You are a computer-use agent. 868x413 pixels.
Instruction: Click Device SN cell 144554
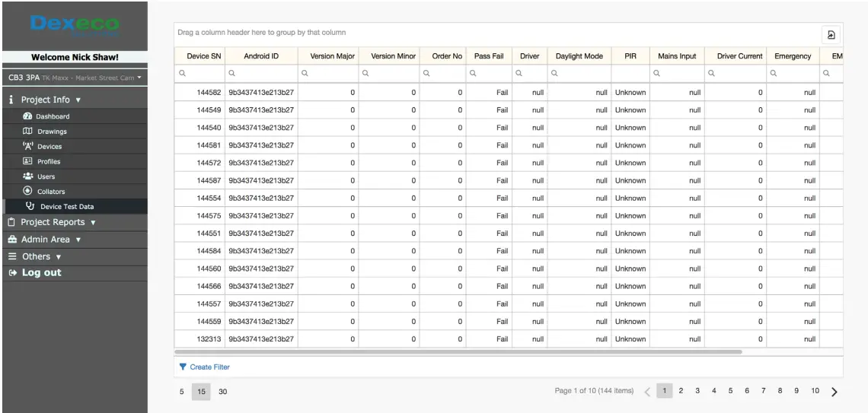click(199, 198)
